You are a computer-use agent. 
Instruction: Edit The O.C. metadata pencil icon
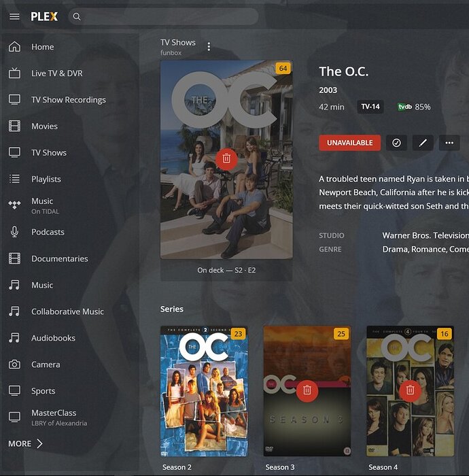click(x=423, y=143)
